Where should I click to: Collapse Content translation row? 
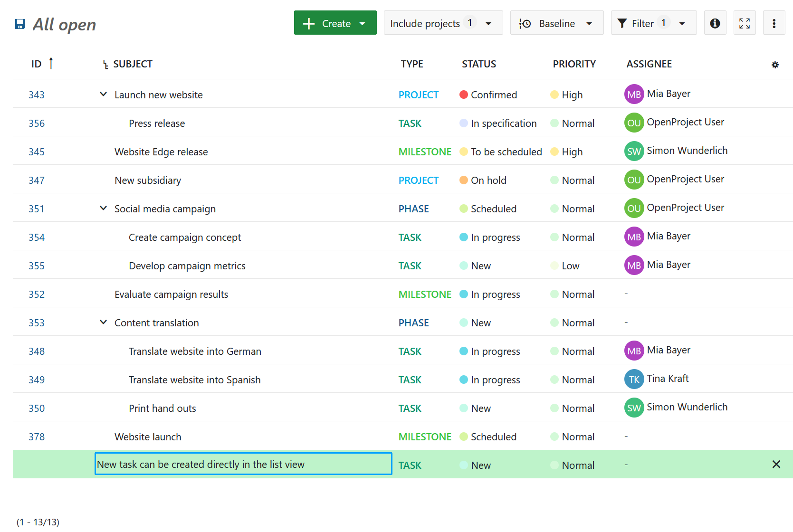(x=103, y=322)
